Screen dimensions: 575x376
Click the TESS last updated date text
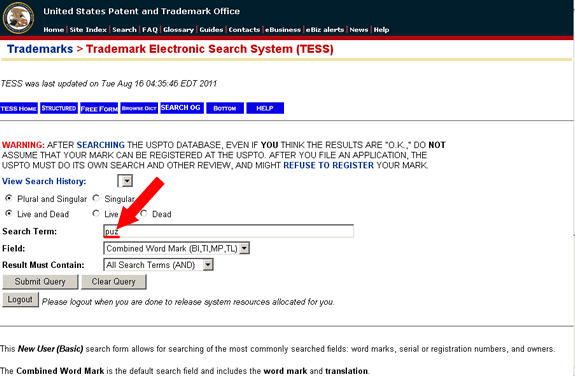109,84
